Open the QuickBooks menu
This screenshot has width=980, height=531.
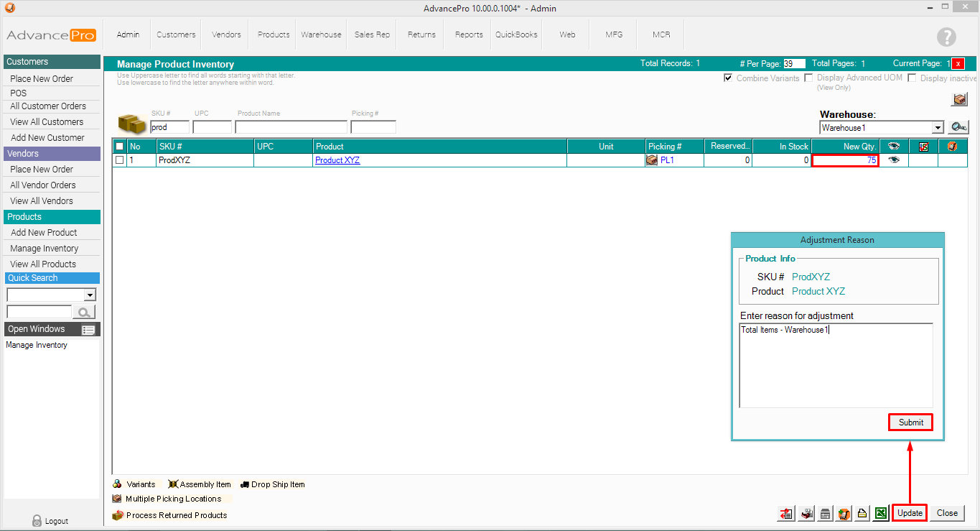pos(516,34)
